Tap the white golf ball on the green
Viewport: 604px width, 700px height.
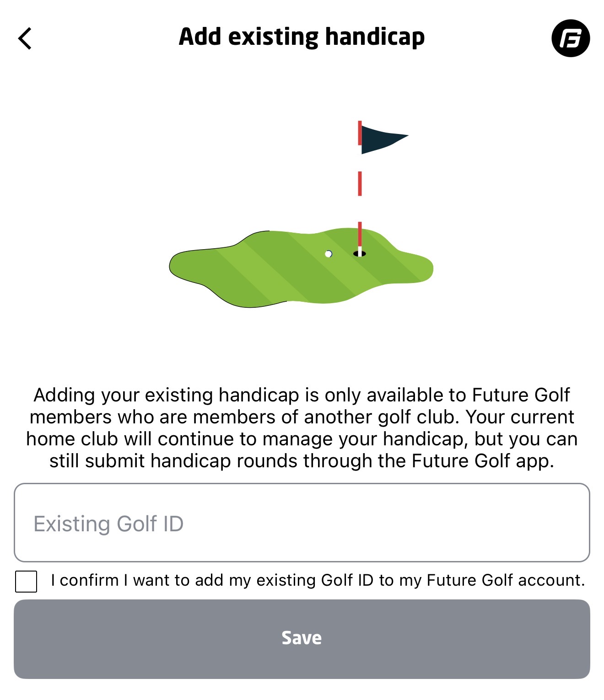pos(329,254)
